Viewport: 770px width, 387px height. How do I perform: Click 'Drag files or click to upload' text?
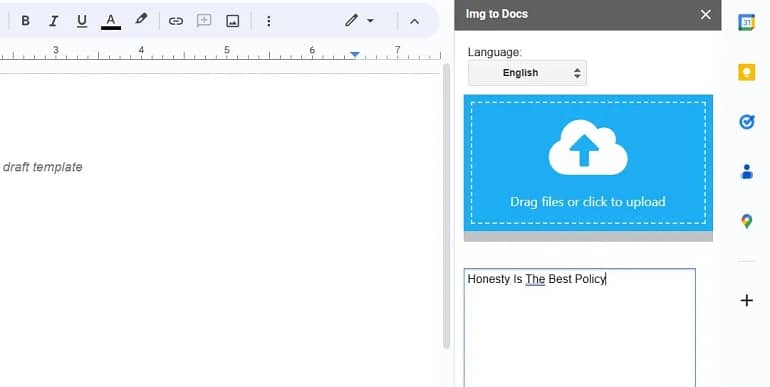coord(588,202)
